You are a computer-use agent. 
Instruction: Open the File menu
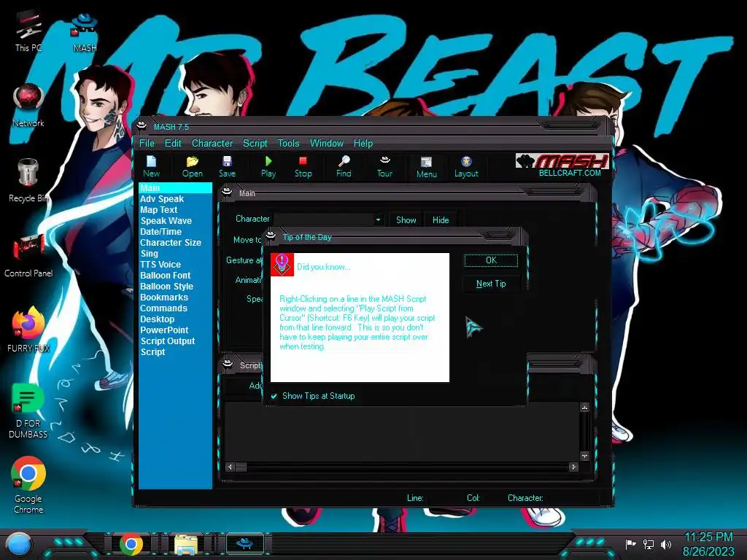(x=146, y=144)
